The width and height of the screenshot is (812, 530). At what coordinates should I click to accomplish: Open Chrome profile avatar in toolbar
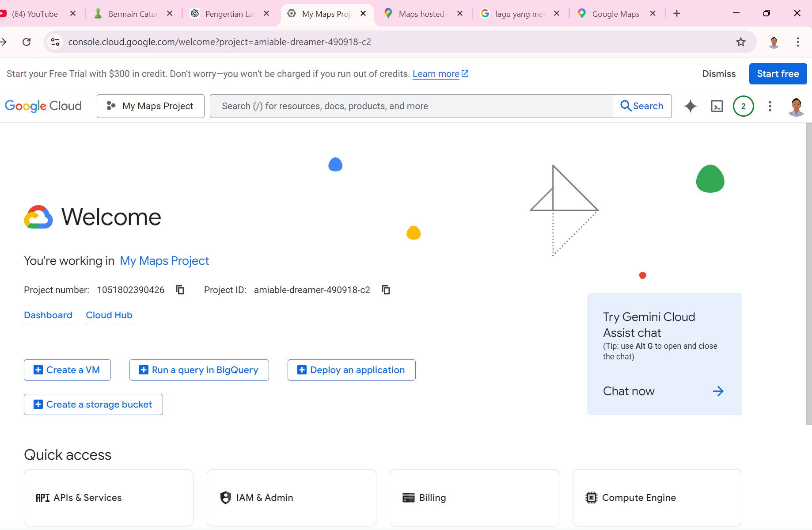[x=774, y=42]
